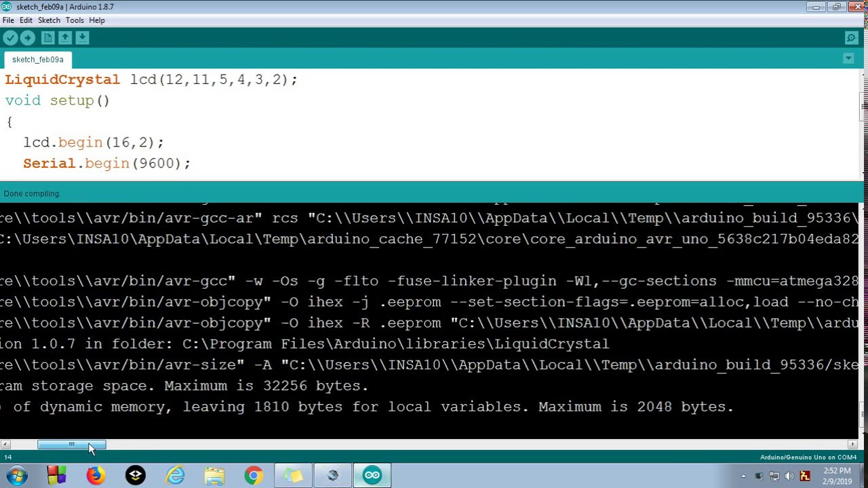Launch Internet Explorer from the taskbar
This screenshot has height=488, width=868.
[x=176, y=476]
